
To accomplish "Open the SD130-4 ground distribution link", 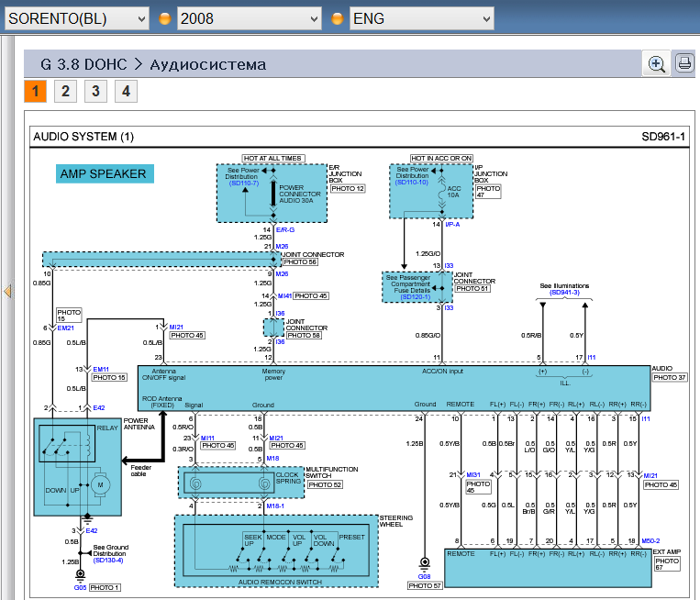I will point(107,560).
